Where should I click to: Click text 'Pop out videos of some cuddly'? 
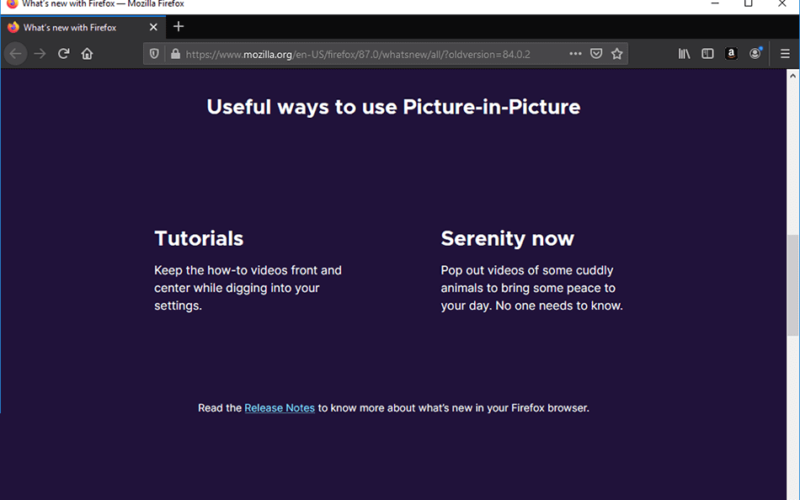(527, 270)
